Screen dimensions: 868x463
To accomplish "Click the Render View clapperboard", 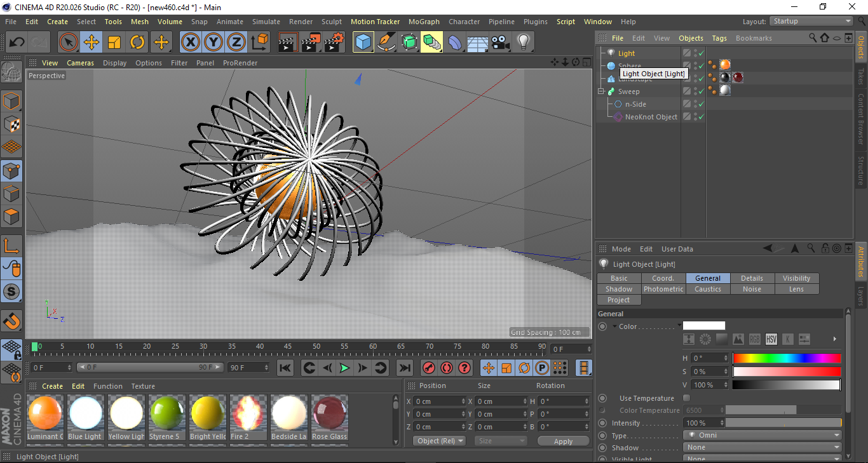I will click(x=288, y=43).
